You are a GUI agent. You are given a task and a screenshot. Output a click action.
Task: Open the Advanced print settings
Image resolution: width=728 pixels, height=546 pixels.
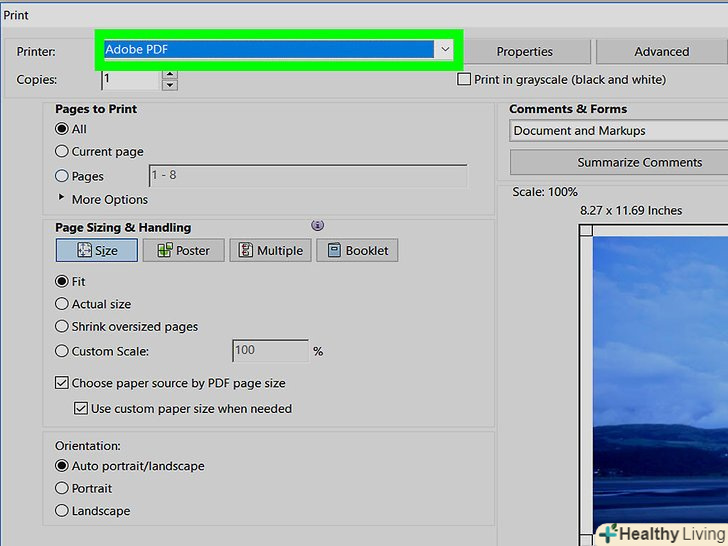[662, 52]
